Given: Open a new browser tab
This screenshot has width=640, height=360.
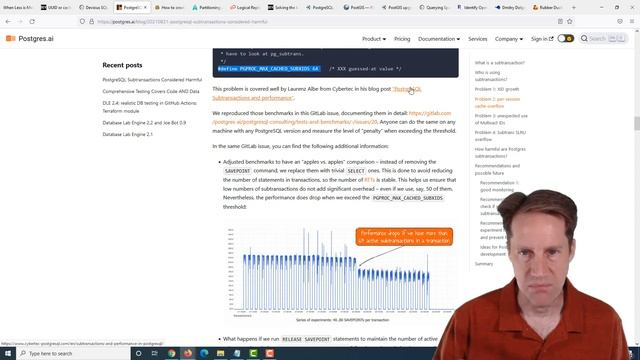Looking at the screenshot, I should point(573,7).
